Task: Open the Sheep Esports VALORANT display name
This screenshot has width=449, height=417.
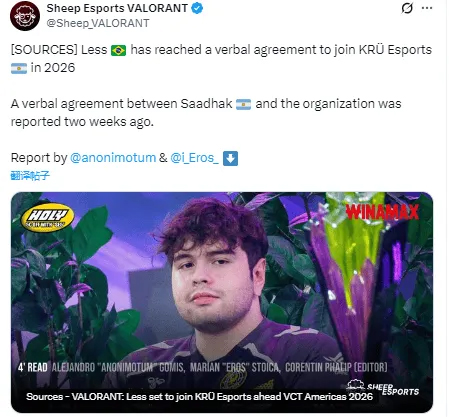Action: (117, 8)
